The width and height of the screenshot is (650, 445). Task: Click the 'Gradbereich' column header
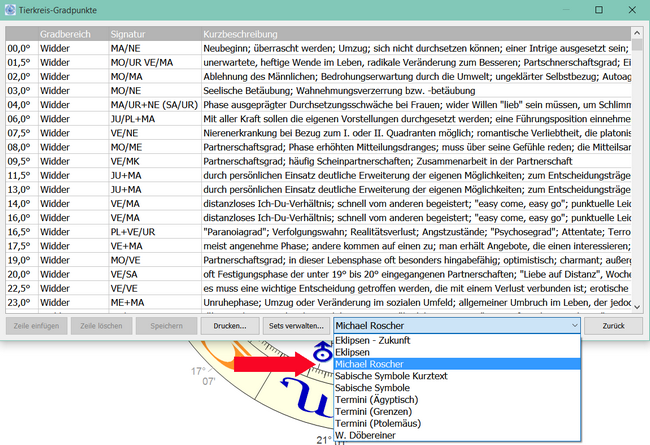click(x=73, y=34)
